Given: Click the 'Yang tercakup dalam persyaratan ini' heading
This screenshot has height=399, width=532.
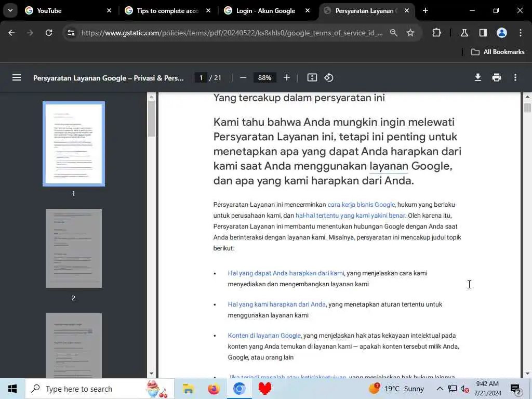Looking at the screenshot, I should (299, 98).
